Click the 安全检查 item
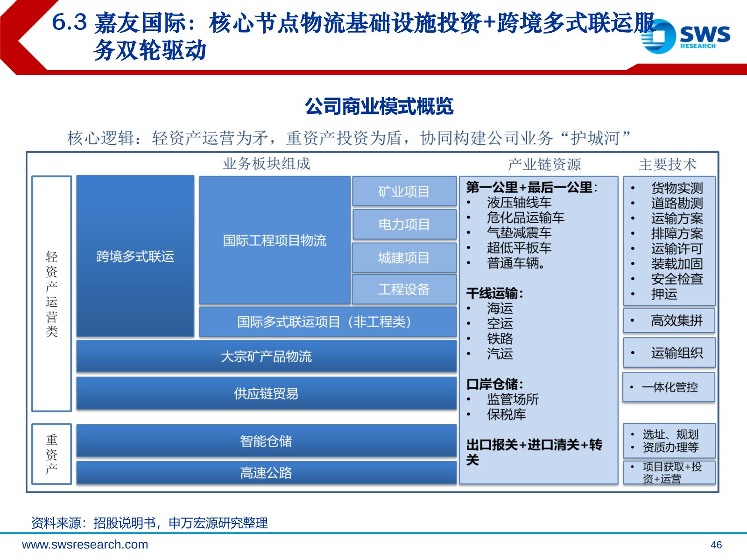Screen dimensions: 747x560 click(x=677, y=279)
